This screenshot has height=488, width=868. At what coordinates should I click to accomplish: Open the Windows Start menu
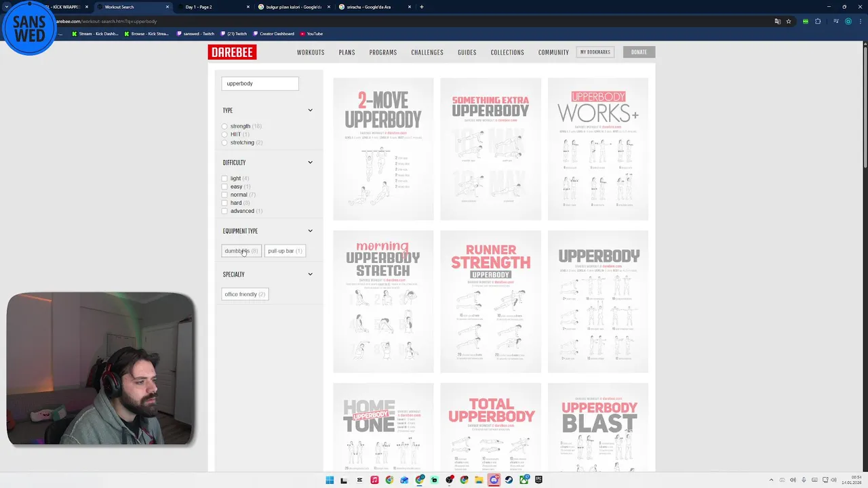click(330, 480)
